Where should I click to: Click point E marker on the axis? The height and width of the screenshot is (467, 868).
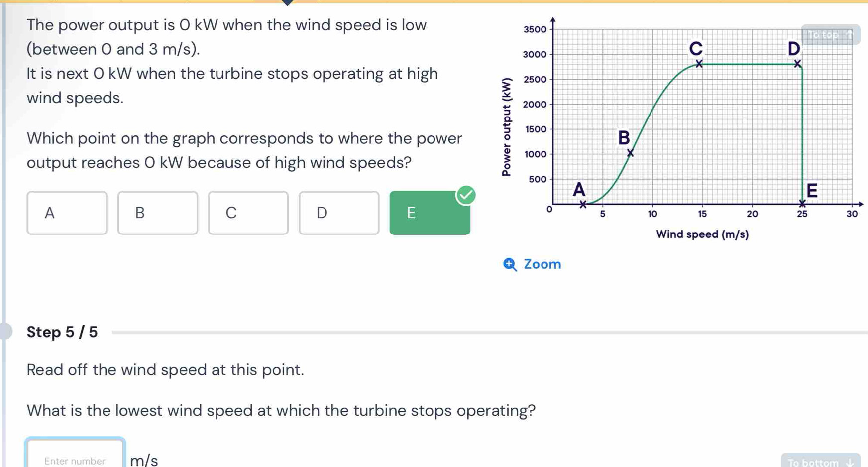coord(802,203)
